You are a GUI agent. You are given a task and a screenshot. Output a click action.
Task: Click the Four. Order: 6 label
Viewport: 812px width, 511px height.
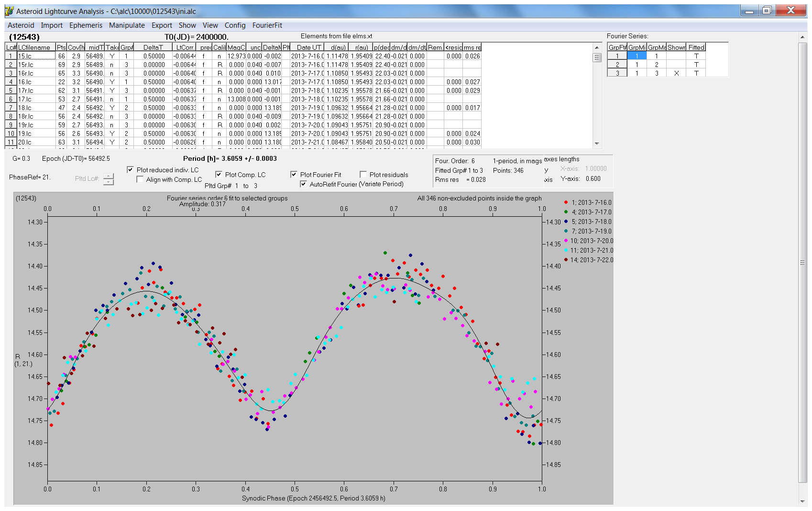(455, 161)
